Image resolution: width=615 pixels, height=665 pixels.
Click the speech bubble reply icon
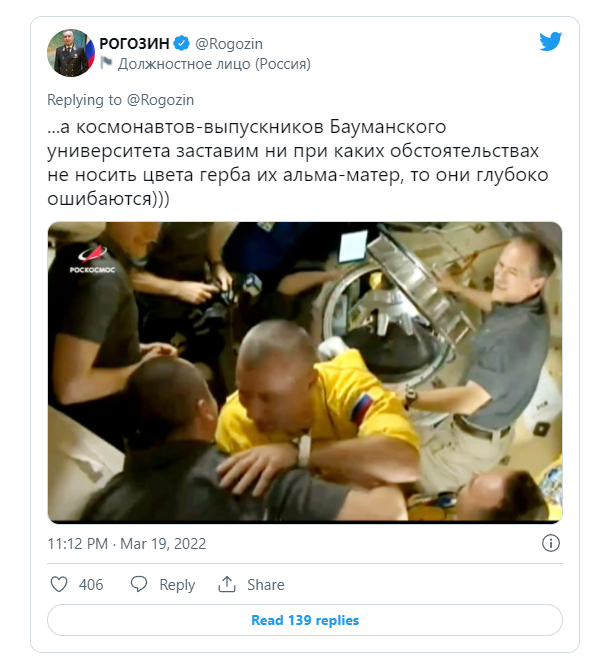pos(139,584)
